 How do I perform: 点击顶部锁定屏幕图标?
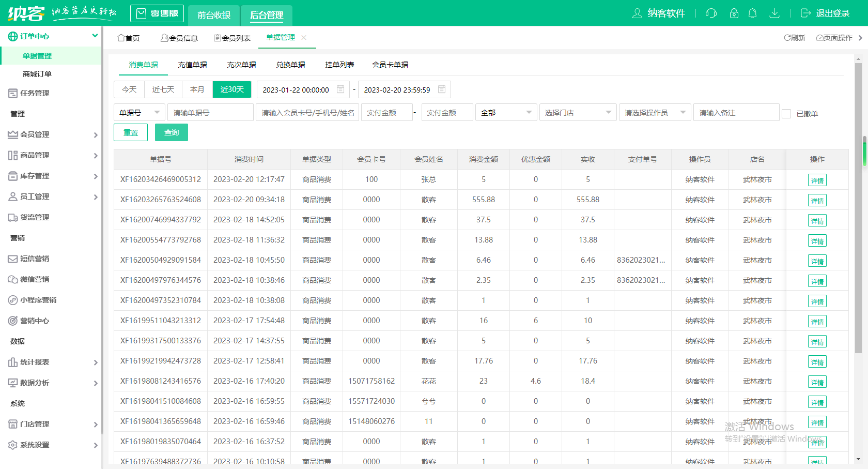click(734, 13)
